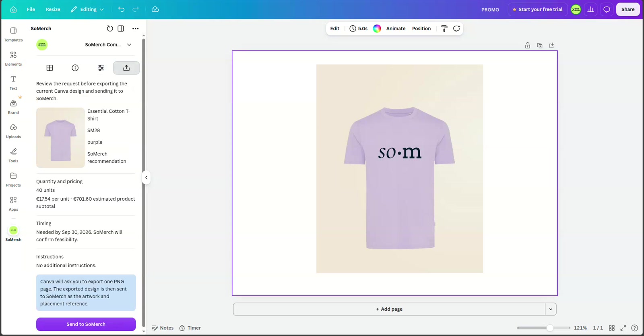
Task: Open the Text sidebar tab
Action: click(x=13, y=83)
